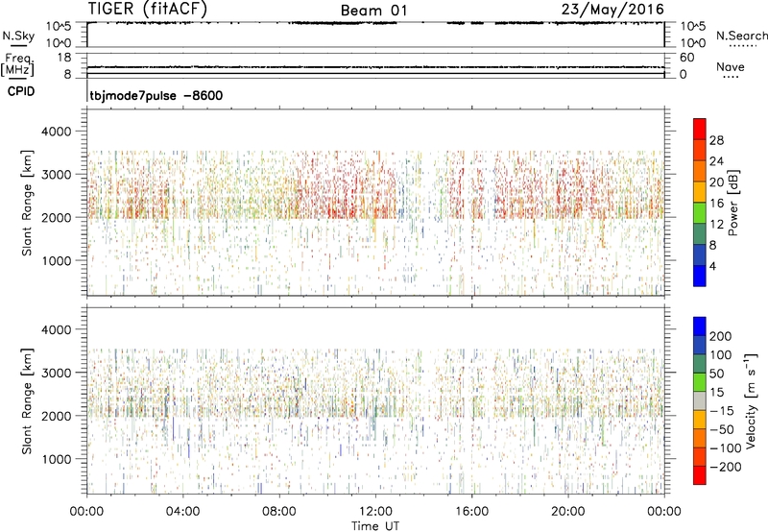Click the 200 tick on Velocity colorbar

720,336
